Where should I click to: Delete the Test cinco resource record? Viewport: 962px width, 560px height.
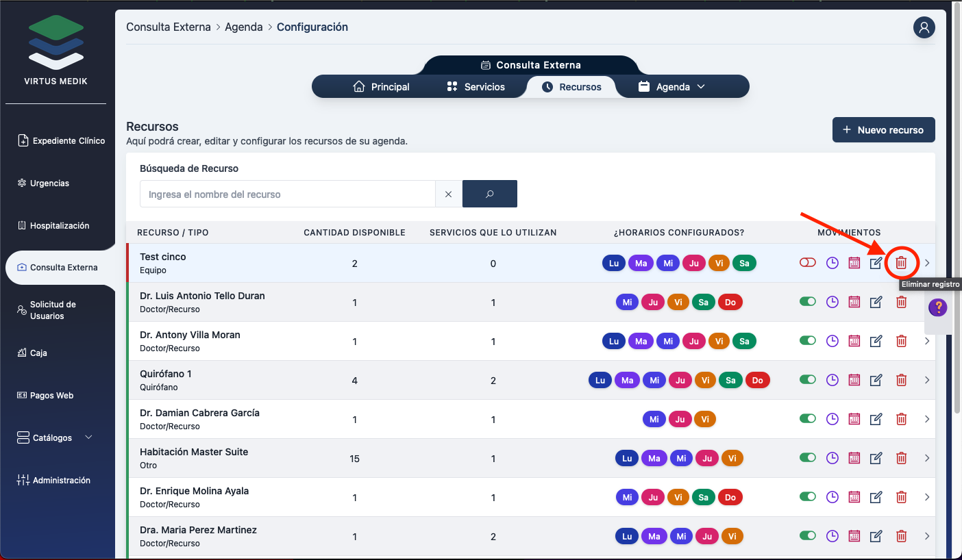[x=901, y=263]
